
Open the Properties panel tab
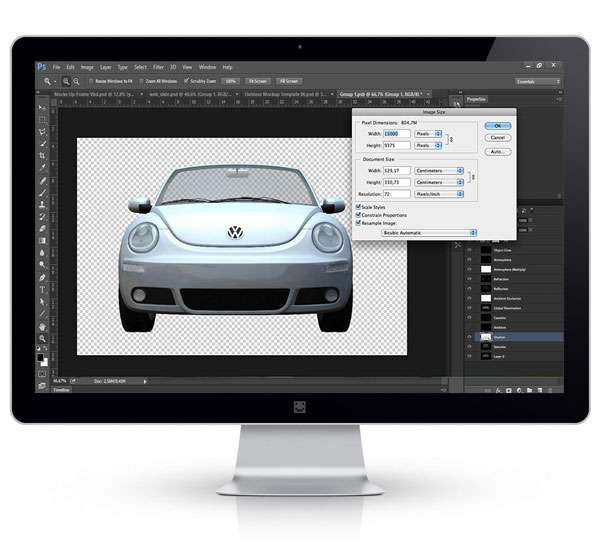pos(476,99)
